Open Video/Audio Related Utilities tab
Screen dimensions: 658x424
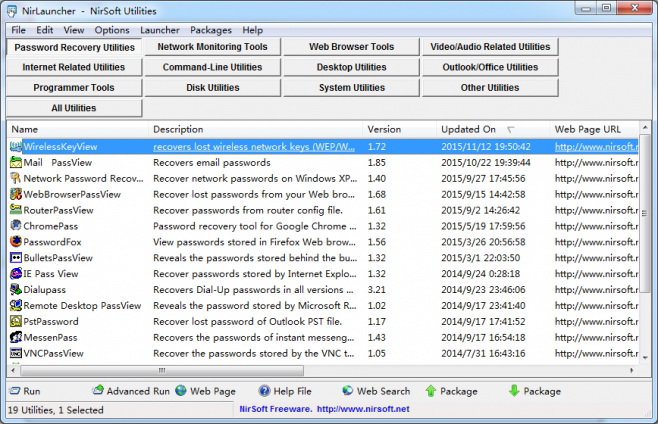[490, 47]
